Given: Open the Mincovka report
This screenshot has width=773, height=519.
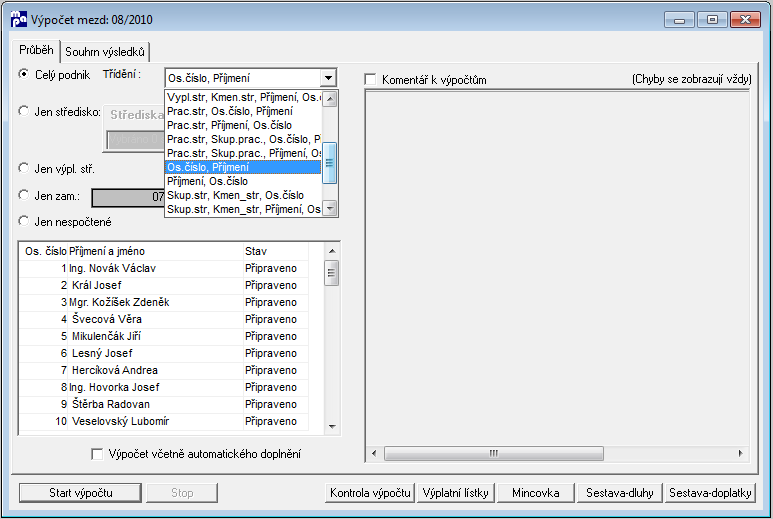Looking at the screenshot, I should 536,493.
